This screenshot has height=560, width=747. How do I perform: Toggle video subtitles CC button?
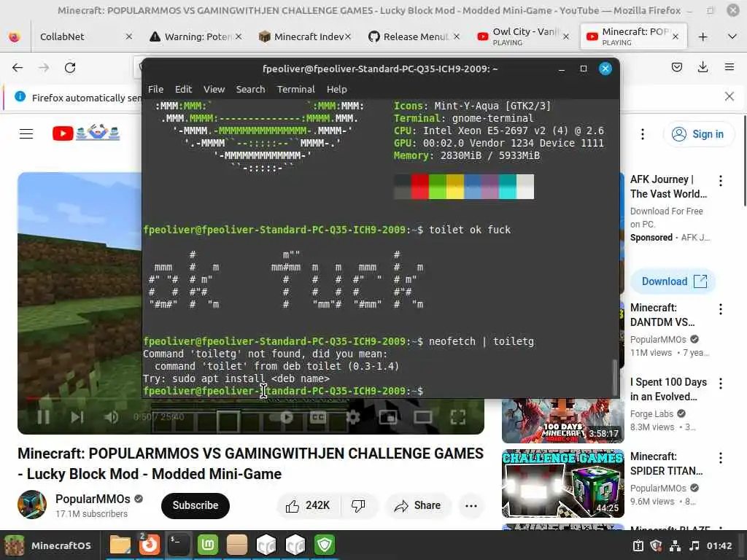pyautogui.click(x=318, y=417)
